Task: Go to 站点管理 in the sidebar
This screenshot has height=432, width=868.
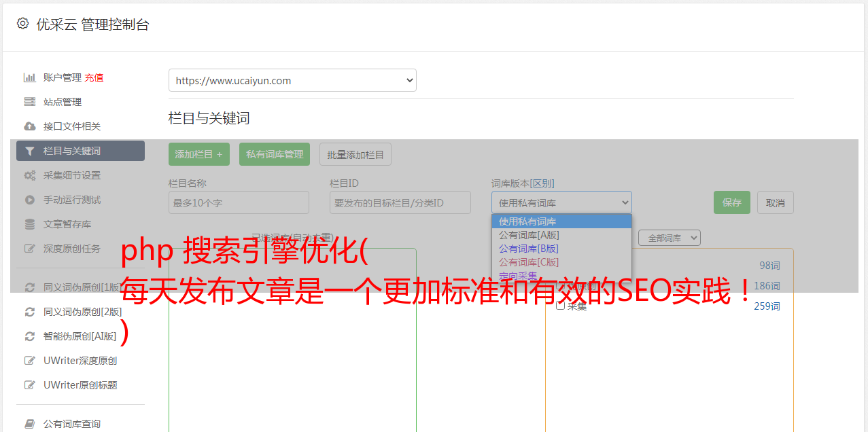Action: click(x=63, y=102)
